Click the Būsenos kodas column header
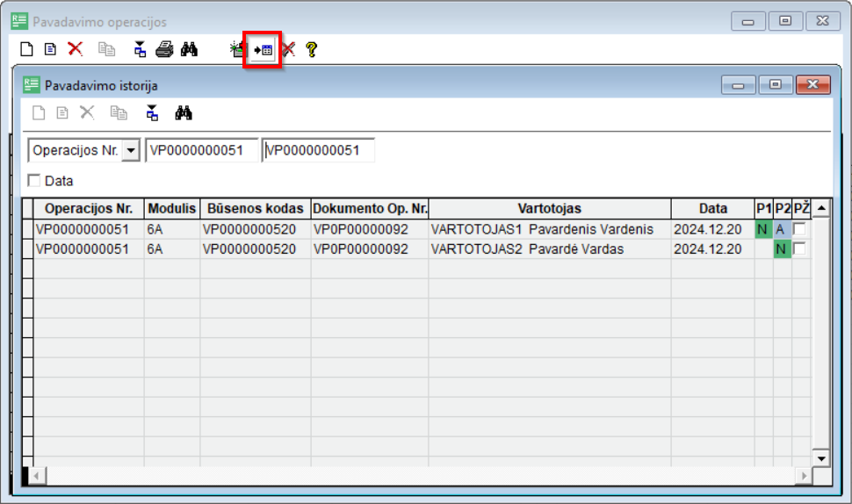 [255, 208]
